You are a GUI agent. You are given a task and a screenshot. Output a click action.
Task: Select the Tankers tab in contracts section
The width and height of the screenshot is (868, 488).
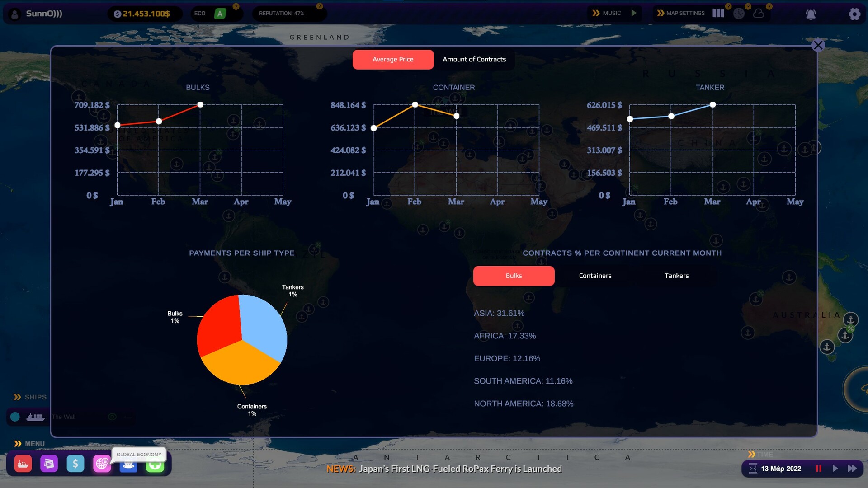pyautogui.click(x=676, y=276)
